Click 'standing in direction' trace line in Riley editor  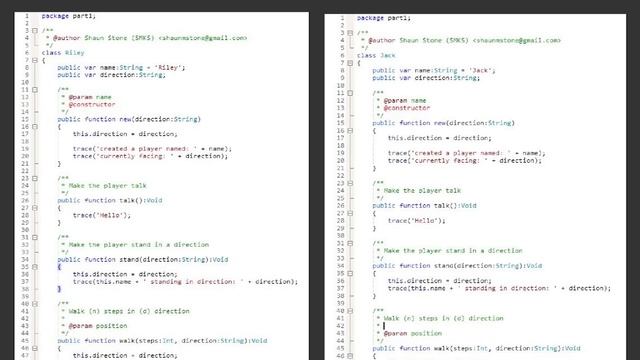pyautogui.click(x=185, y=282)
